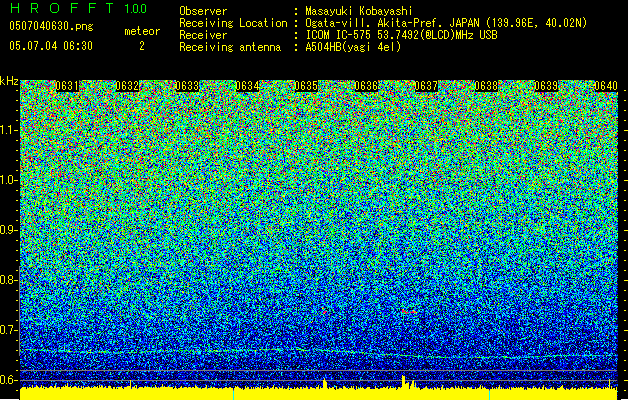Click the 0640 time marker

click(x=606, y=86)
